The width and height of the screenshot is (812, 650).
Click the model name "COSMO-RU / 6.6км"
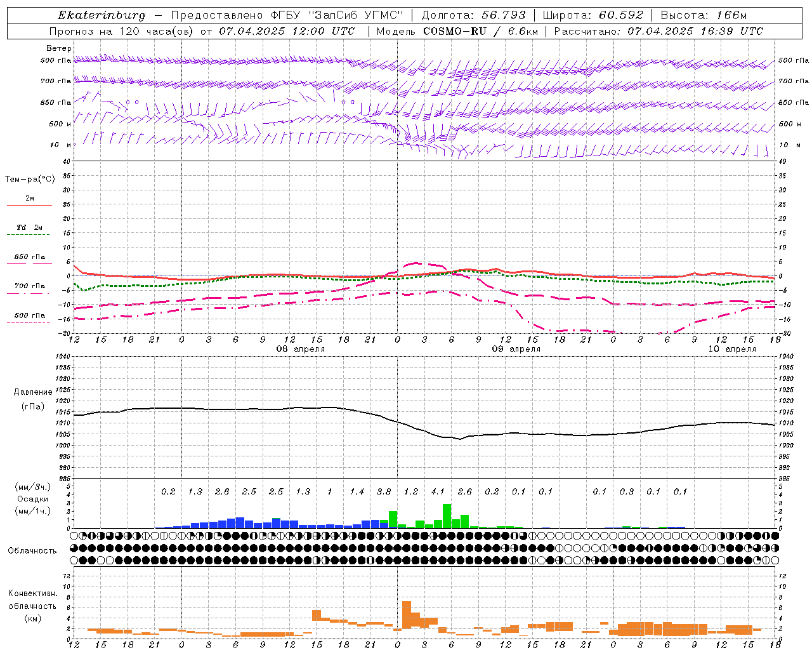tap(481, 31)
